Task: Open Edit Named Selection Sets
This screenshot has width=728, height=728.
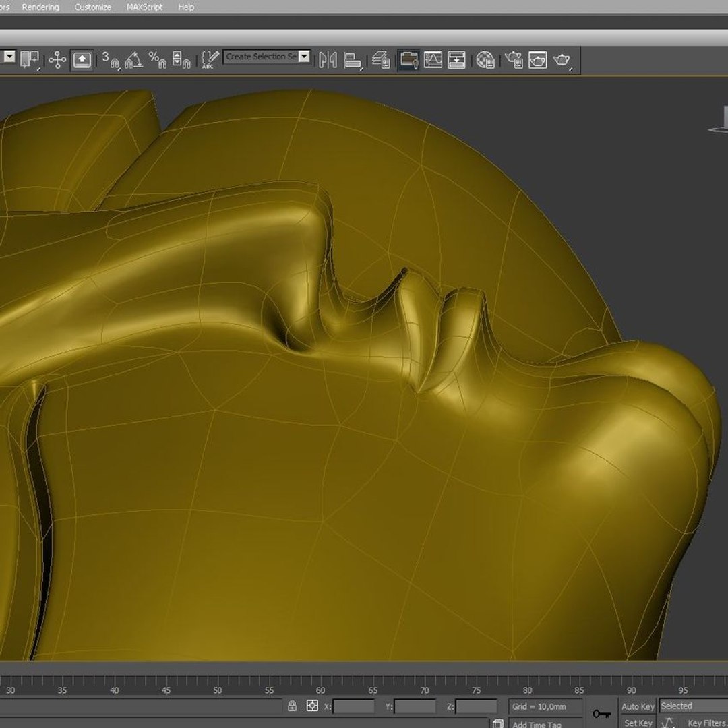Action: 210,60
